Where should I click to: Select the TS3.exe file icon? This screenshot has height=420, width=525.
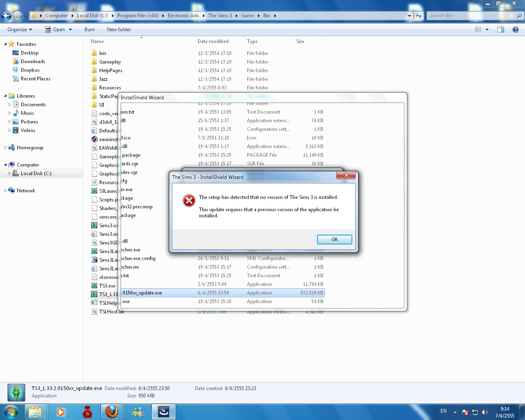94,286
